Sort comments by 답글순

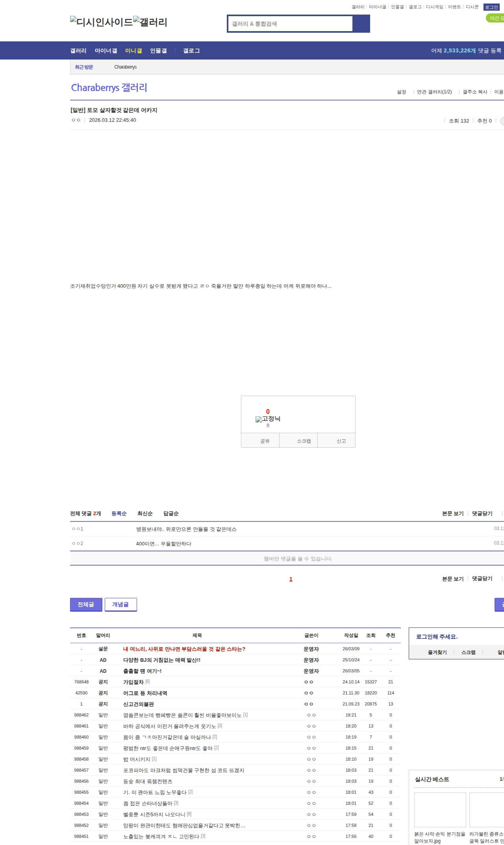[x=171, y=514]
